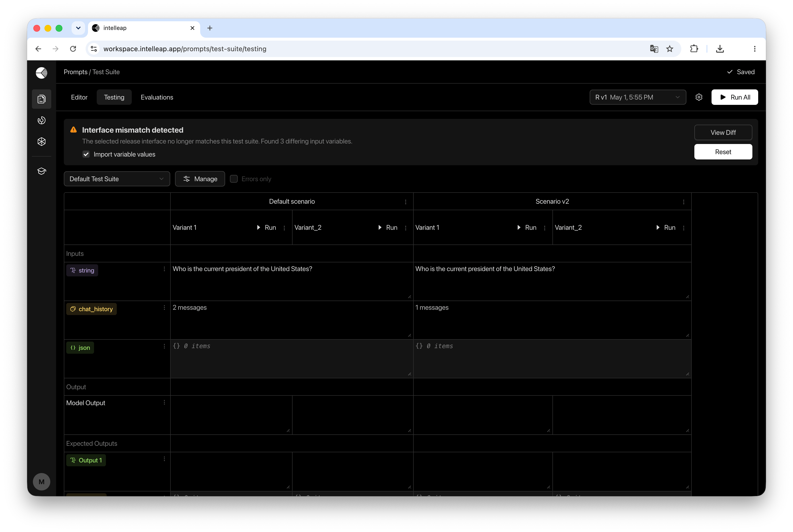Open the 2 messages chat history cell
This screenshot has height=532, width=793.
click(x=292, y=320)
